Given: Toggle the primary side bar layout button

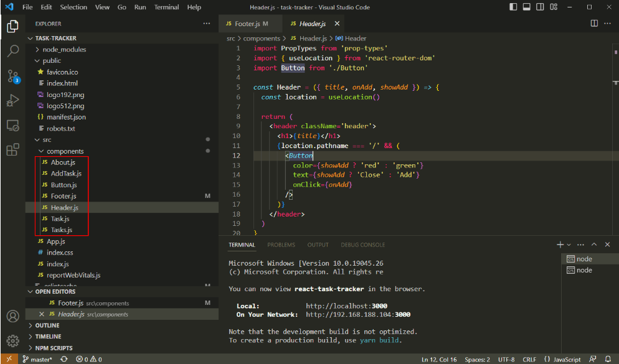Looking at the screenshot, I should [513, 7].
